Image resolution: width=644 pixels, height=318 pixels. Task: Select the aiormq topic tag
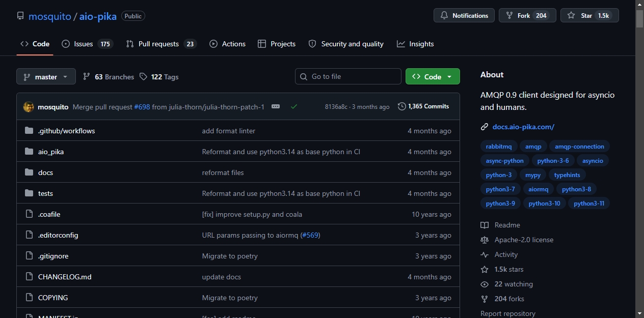539,189
